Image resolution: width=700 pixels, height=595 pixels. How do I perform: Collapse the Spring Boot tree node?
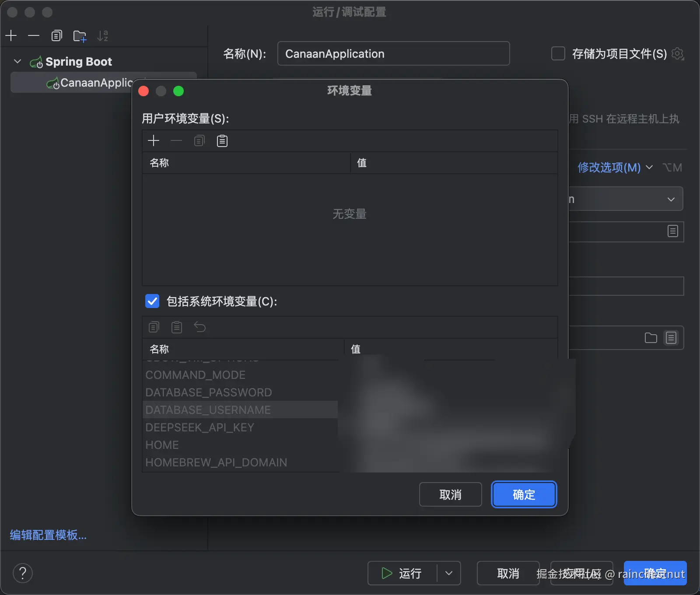coord(17,61)
